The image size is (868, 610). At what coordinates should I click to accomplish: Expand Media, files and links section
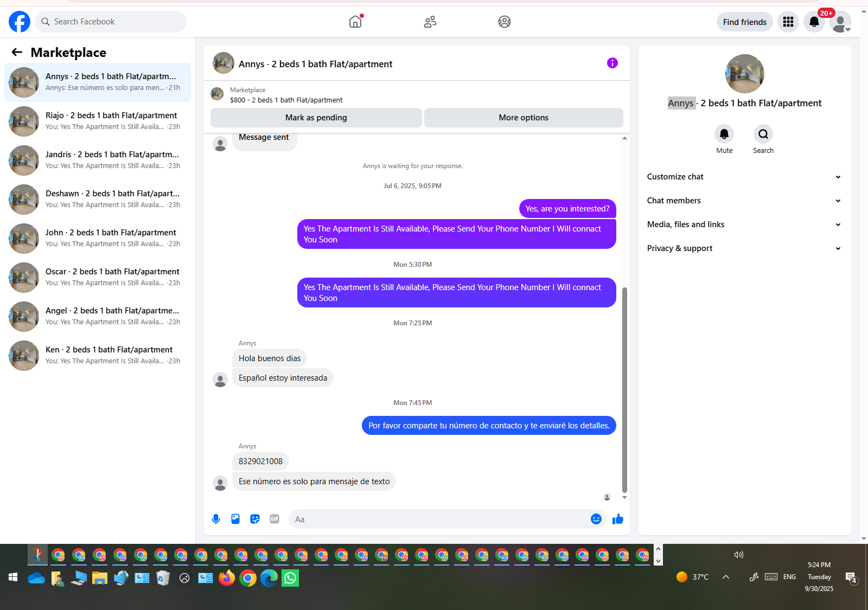(x=744, y=224)
